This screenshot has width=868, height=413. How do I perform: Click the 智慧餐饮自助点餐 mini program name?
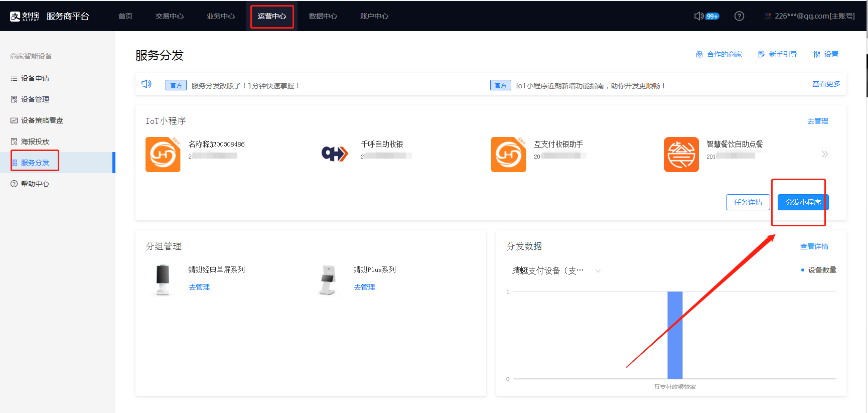(735, 144)
